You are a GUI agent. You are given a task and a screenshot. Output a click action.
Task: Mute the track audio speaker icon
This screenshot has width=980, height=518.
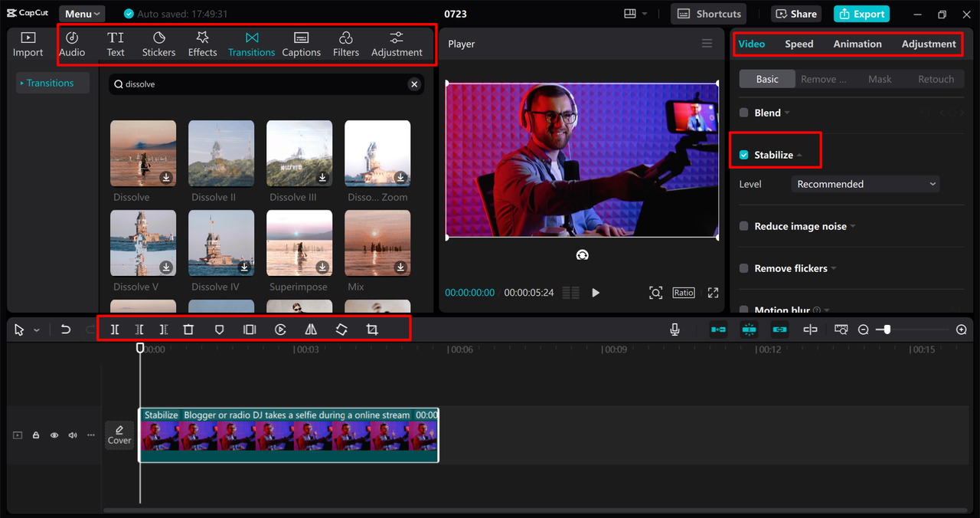click(x=73, y=435)
